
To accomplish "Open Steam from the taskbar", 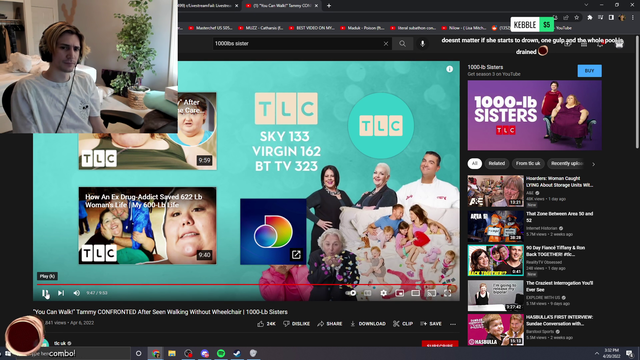I will coord(237,353).
